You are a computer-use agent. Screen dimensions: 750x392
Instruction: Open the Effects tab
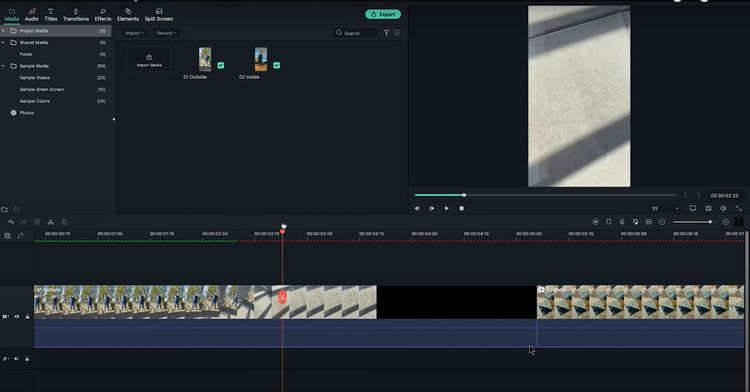coord(103,15)
